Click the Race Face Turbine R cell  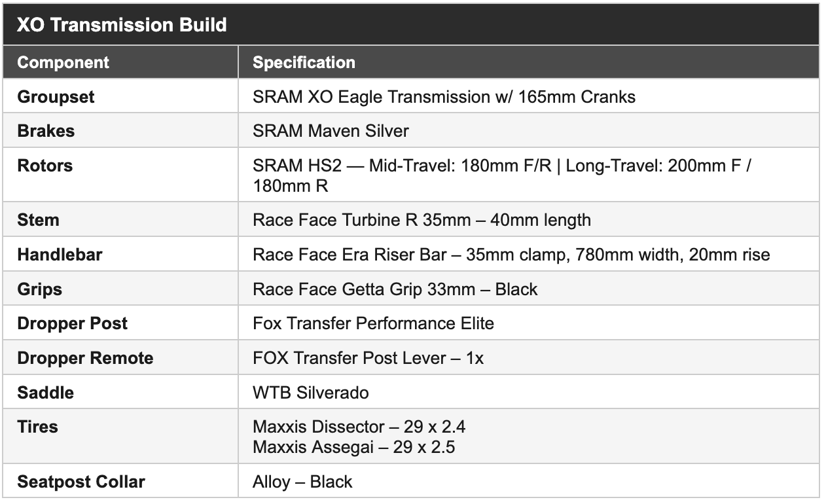422,220
